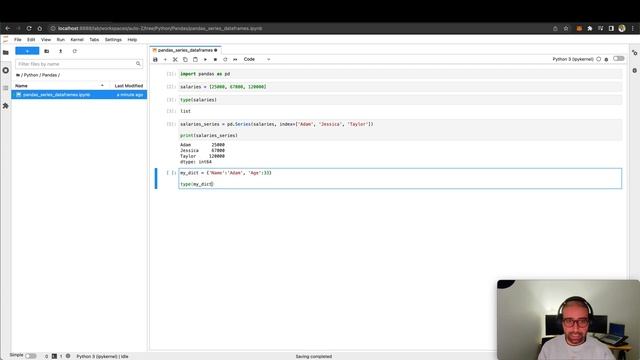
Task: Open the Run menu
Action: click(60, 40)
